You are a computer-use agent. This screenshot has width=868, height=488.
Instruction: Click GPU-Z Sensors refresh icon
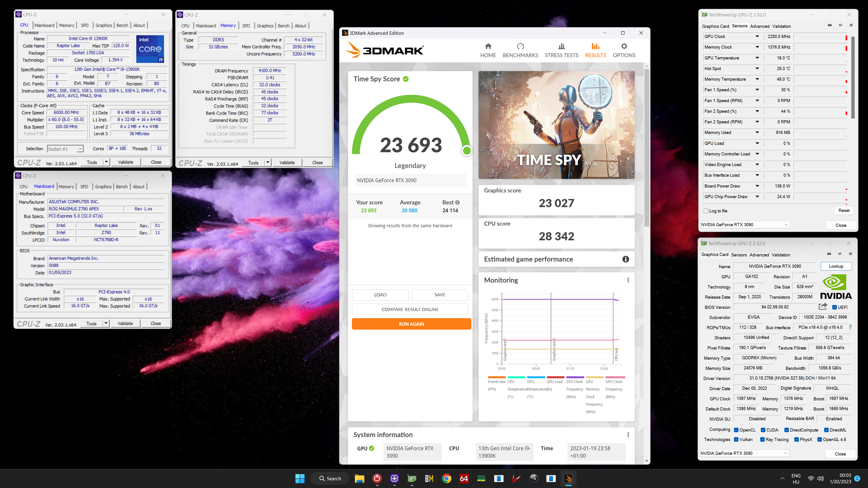840,25
